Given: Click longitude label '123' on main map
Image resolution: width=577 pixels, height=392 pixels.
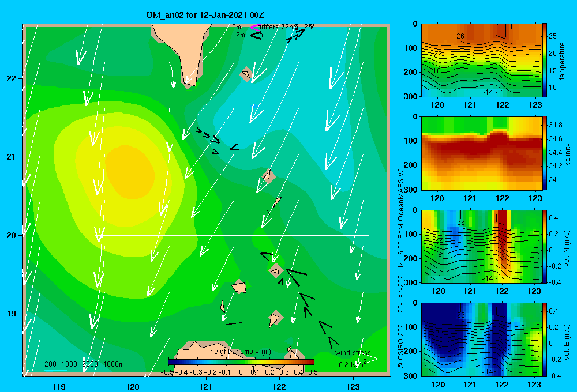Looking at the screenshot, I should click(x=353, y=386).
